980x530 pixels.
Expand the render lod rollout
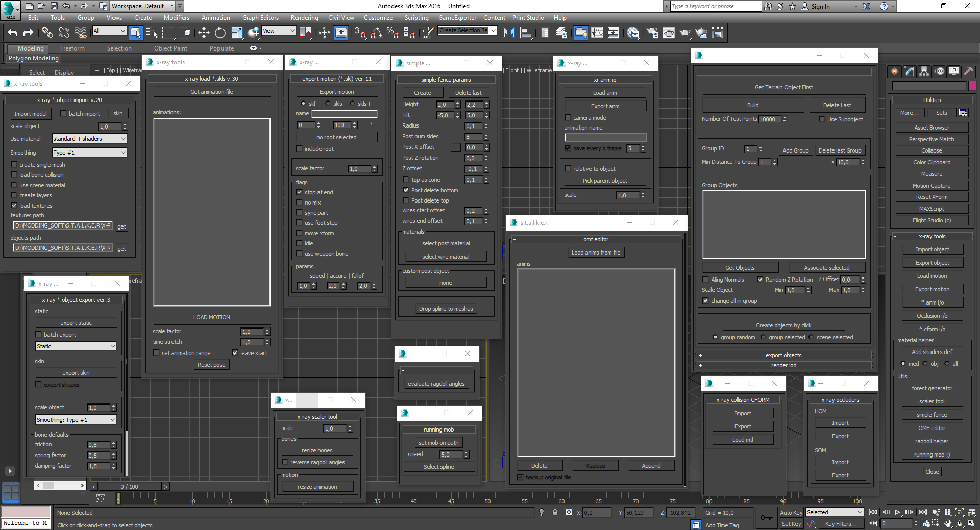coord(783,365)
